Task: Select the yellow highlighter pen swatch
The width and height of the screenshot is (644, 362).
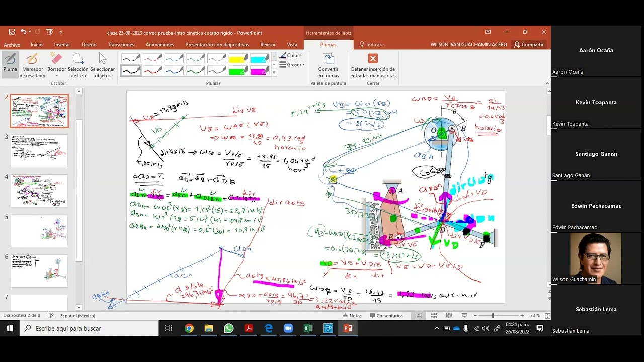Action: coord(238,59)
